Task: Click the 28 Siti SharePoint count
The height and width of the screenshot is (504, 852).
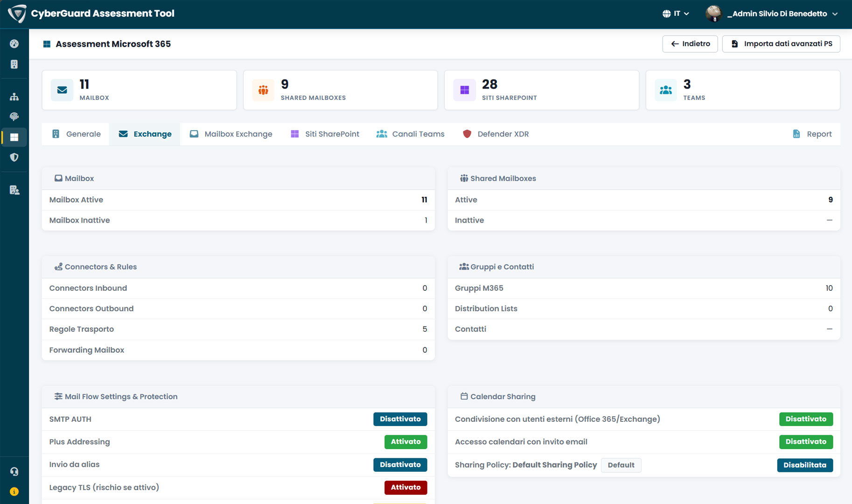Action: click(x=490, y=84)
